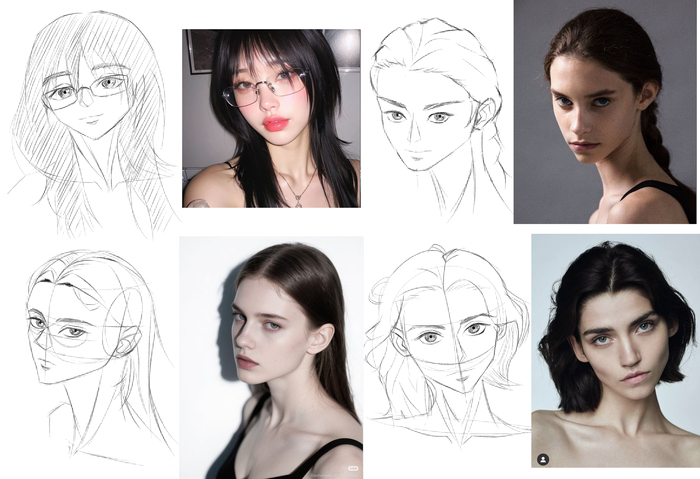
Task: Select the sketch with construction guide lines
Action: click(90, 350)
